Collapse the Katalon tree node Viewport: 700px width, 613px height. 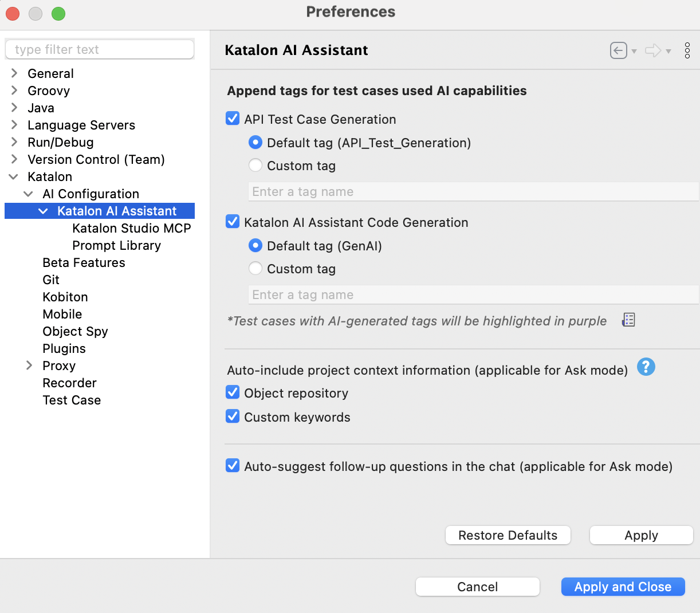[13, 176]
